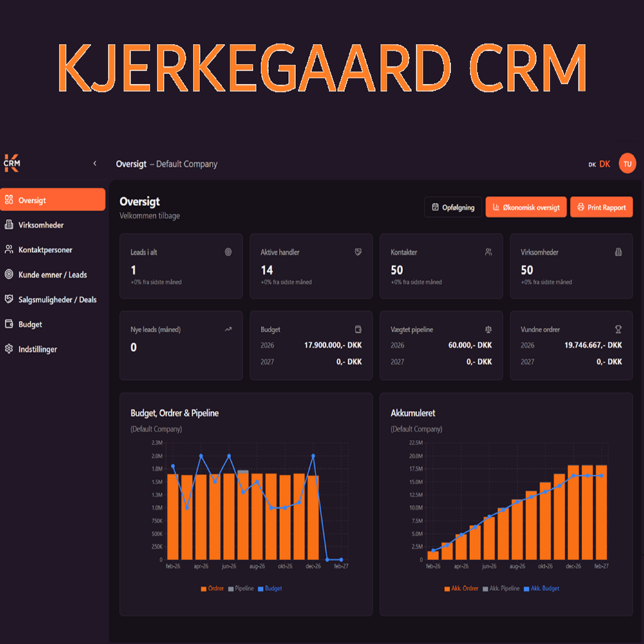Open the Oversigt sidebar item
The height and width of the screenshot is (644, 644).
click(x=53, y=200)
